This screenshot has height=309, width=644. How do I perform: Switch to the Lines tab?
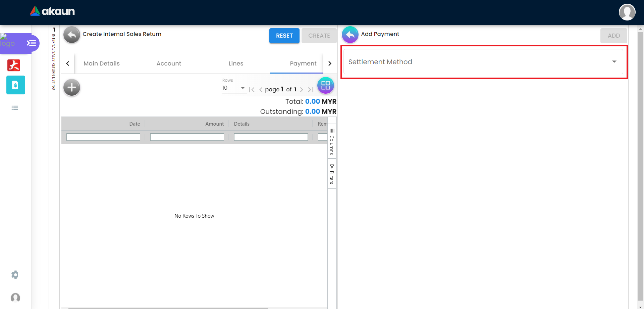pyautogui.click(x=236, y=63)
